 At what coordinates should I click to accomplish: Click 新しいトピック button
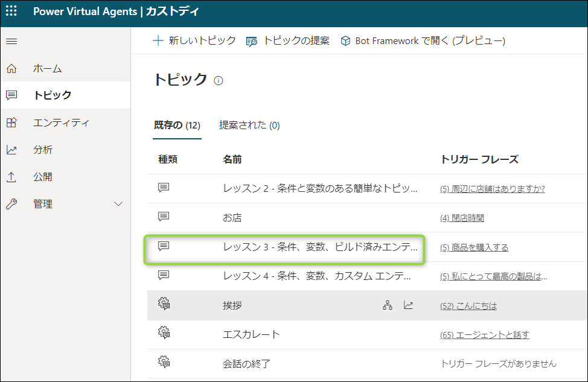pyautogui.click(x=194, y=40)
